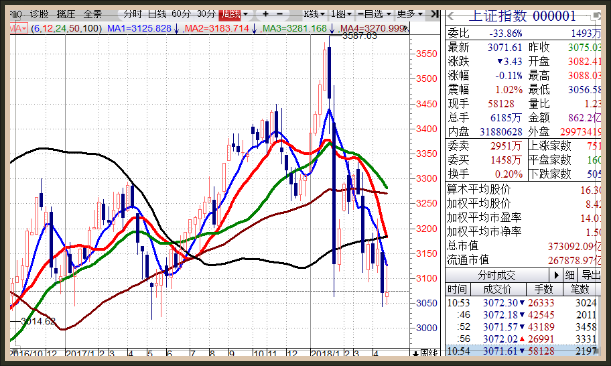Click the 细 detail button in trades panel

coord(570,275)
